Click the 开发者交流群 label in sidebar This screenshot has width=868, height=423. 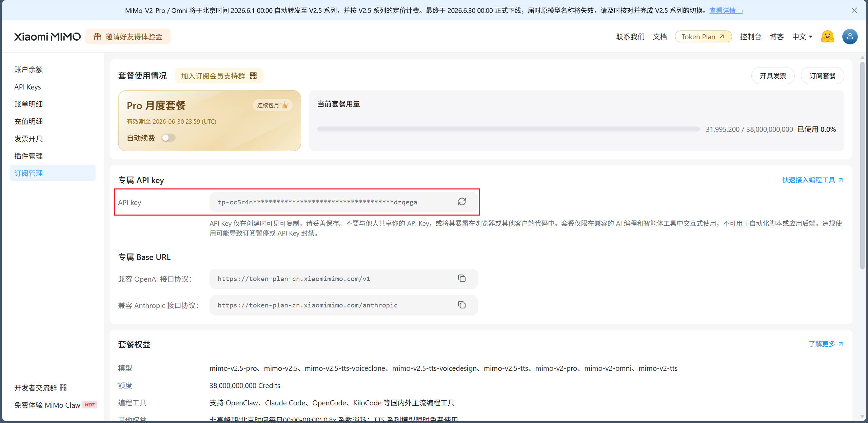point(36,388)
